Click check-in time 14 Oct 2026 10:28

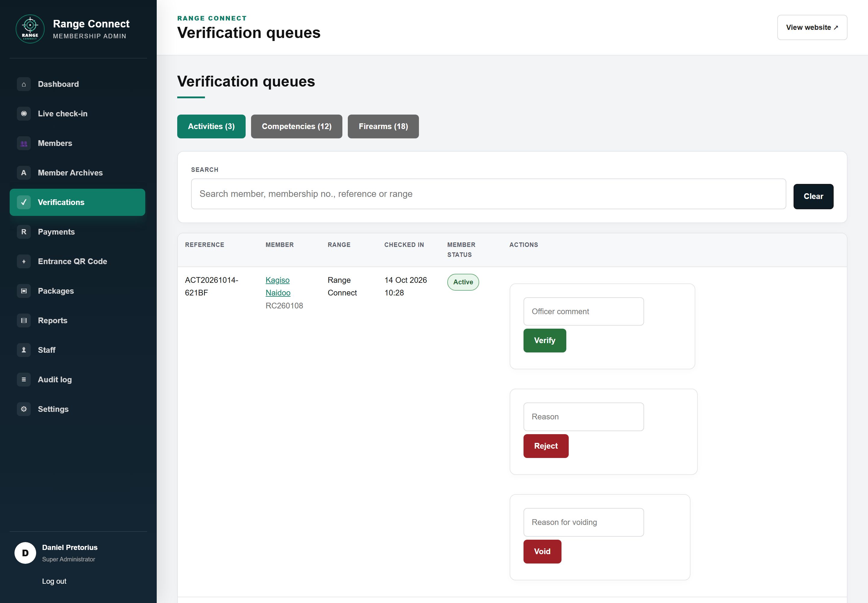coord(406,286)
